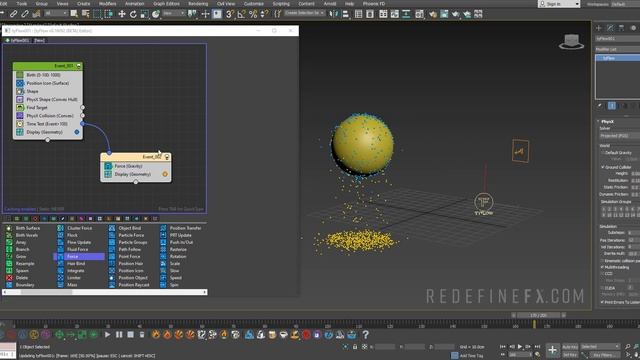
Task: Click the PhoenixFD help question mark icon
Action: pos(366,335)
